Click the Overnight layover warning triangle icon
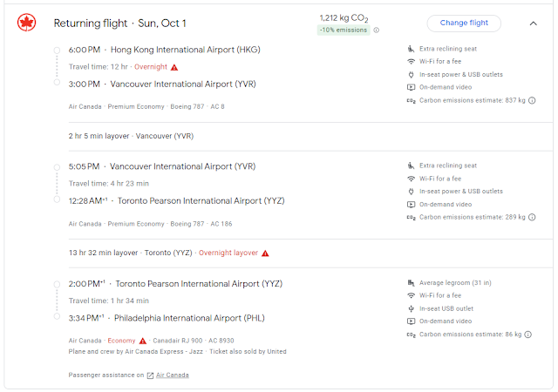The height and width of the screenshot is (392, 558). pyautogui.click(x=265, y=253)
